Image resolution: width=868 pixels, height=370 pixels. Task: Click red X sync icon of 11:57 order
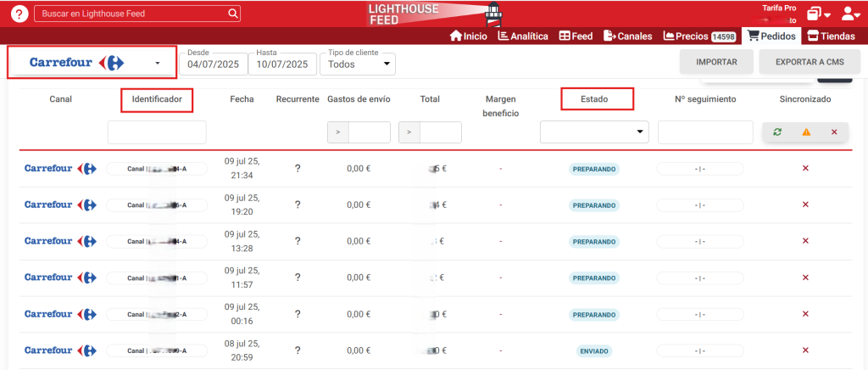805,277
